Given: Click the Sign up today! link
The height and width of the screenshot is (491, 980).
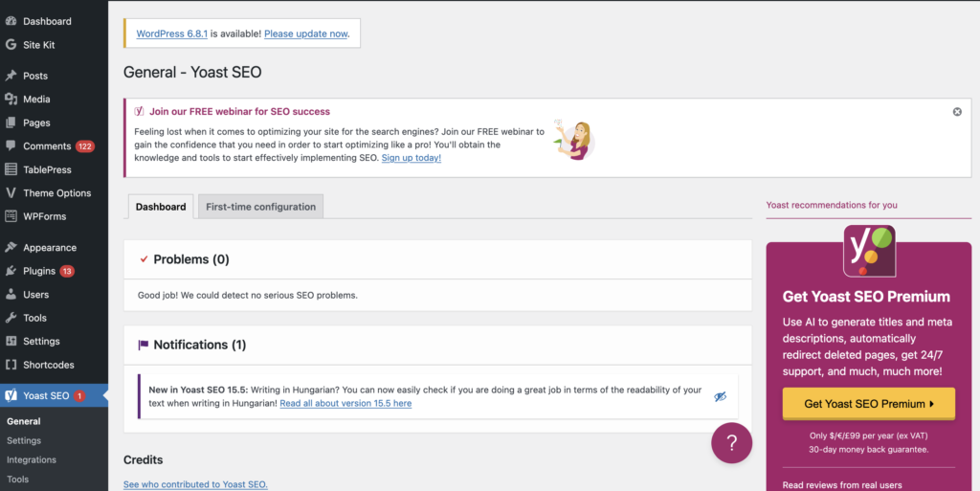Looking at the screenshot, I should point(412,157).
